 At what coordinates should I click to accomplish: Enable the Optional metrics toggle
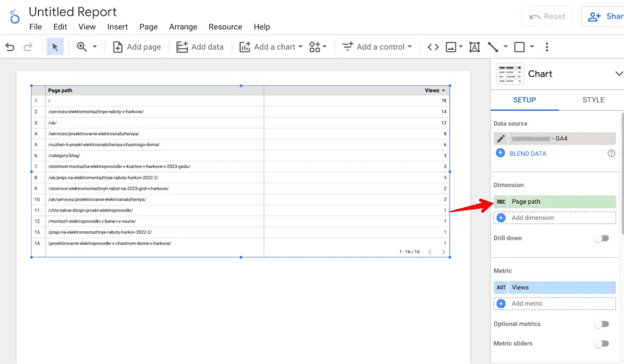(601, 324)
